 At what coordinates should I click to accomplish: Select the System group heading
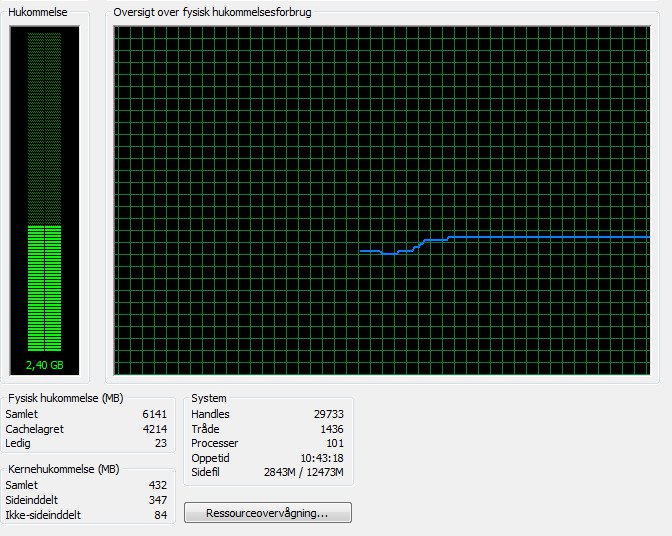pos(209,398)
